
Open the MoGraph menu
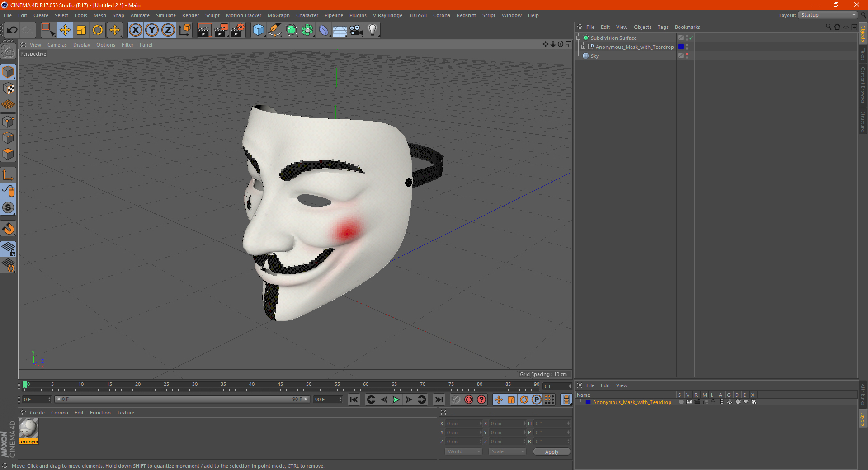coord(278,15)
